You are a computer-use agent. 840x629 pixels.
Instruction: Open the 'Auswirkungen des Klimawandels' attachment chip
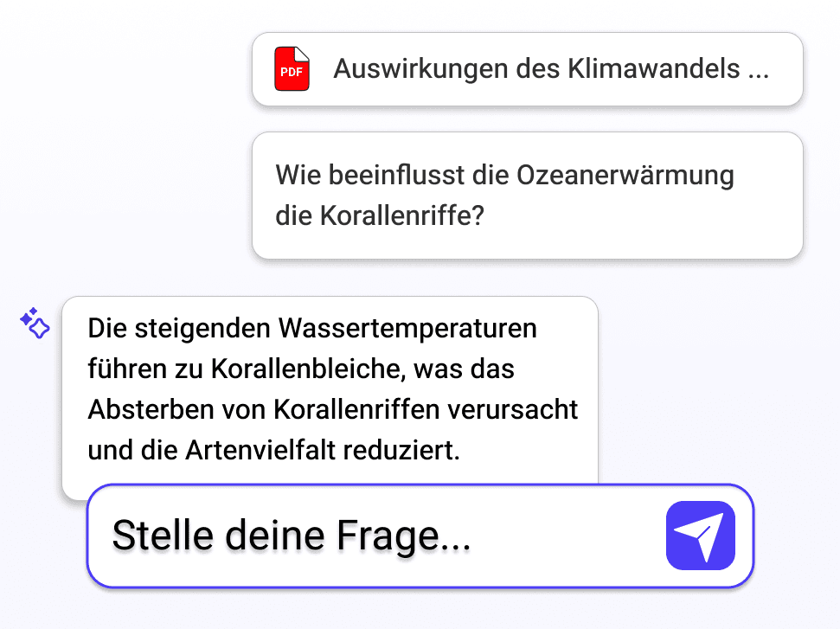pyautogui.click(x=528, y=69)
